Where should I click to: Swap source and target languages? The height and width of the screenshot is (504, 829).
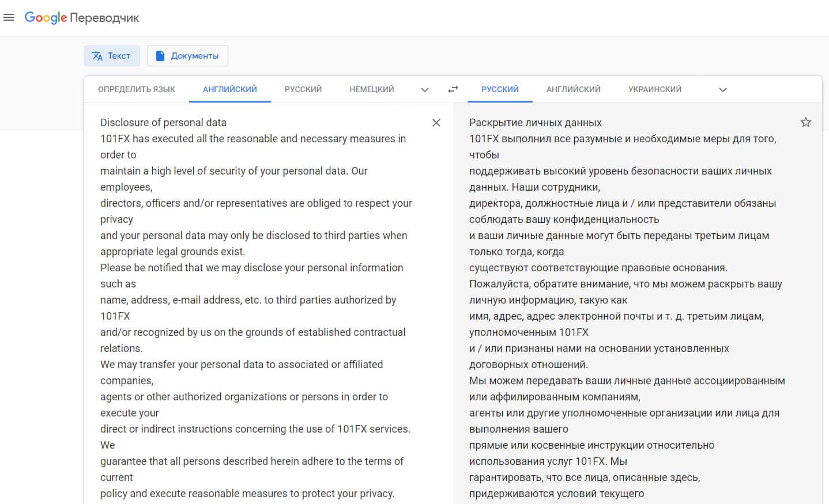453,89
